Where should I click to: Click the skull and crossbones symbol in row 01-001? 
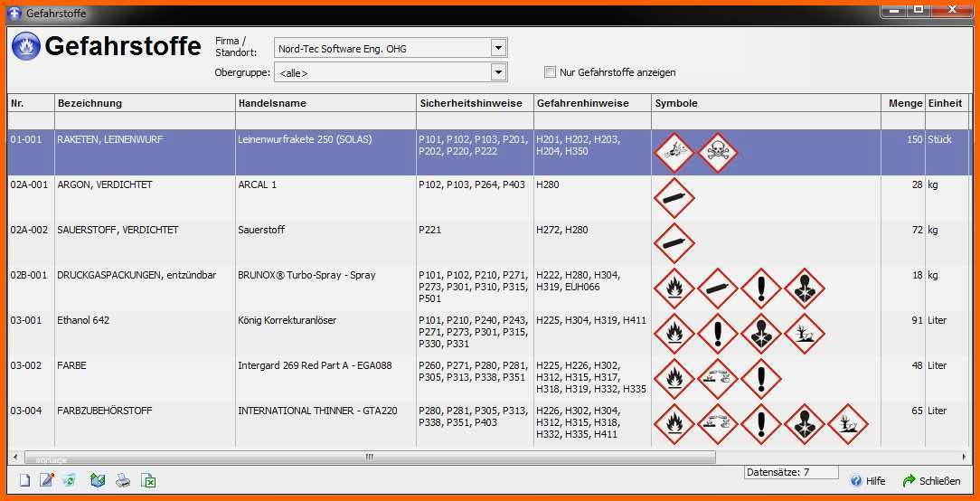coord(718,153)
